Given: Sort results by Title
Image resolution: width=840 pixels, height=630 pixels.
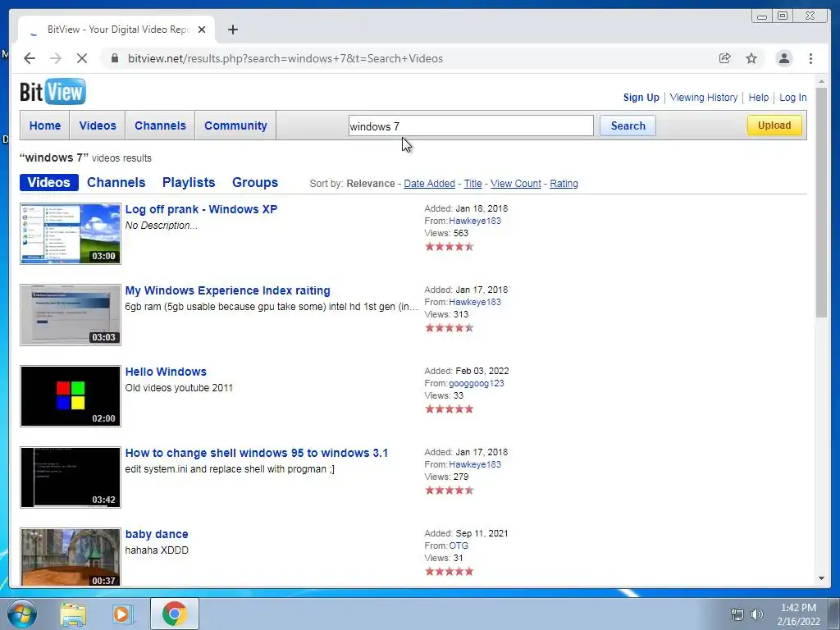Looking at the screenshot, I should point(472,183).
